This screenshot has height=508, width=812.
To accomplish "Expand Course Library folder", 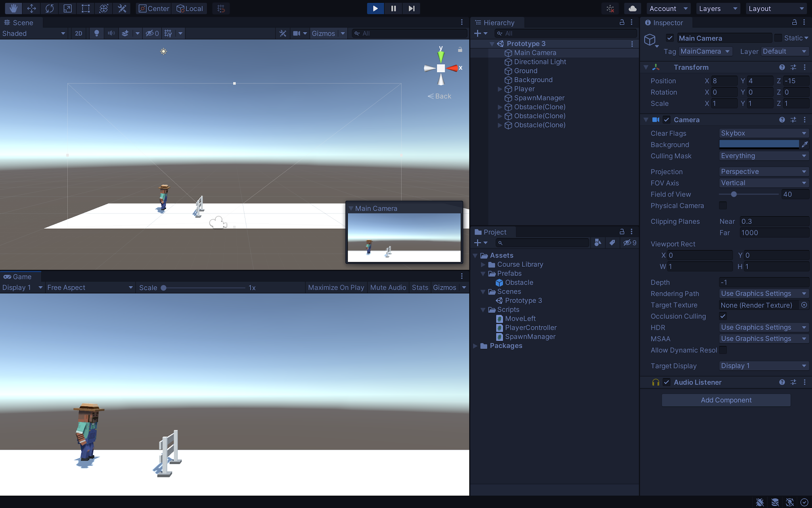I will [483, 264].
